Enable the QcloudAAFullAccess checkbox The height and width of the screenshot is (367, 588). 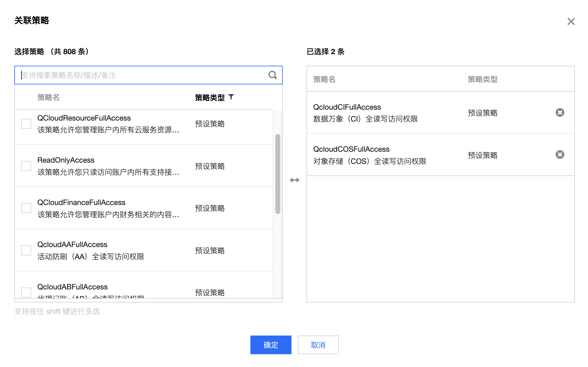tap(26, 250)
